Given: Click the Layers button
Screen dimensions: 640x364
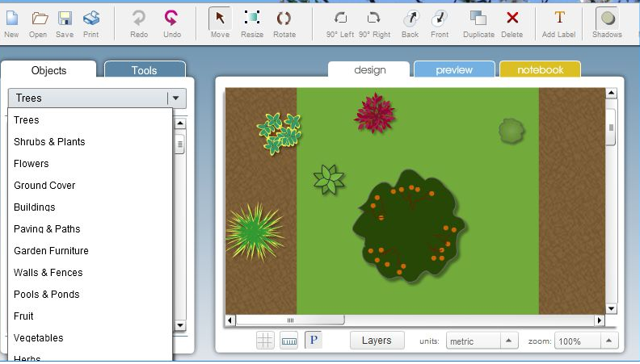Looking at the screenshot, I should pos(377,341).
